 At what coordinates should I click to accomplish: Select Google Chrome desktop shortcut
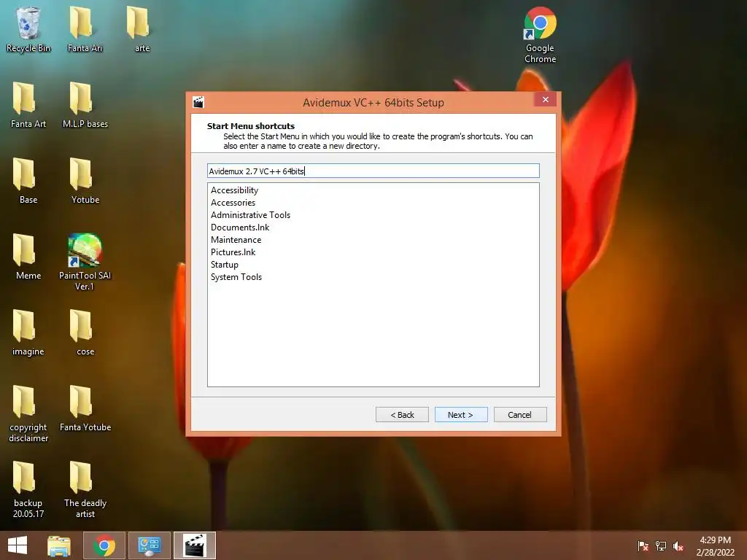[540, 35]
